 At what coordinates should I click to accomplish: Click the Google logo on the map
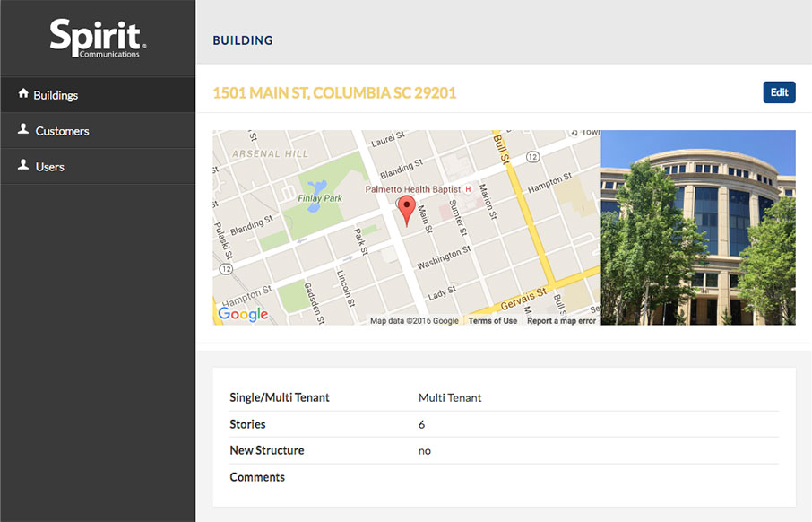[243, 314]
